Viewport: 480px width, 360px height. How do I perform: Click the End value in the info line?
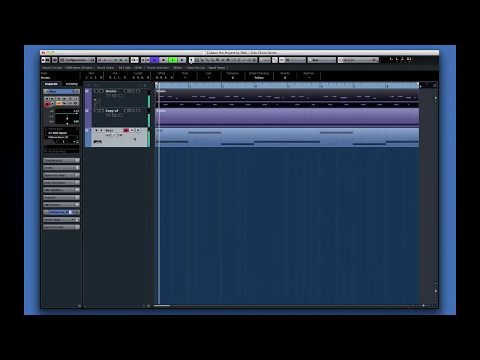pyautogui.click(x=117, y=78)
